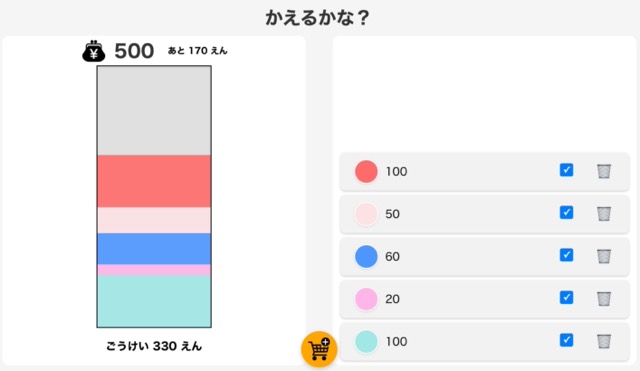
Task: Toggle the blue 60 item checkbox
Action: (566, 255)
